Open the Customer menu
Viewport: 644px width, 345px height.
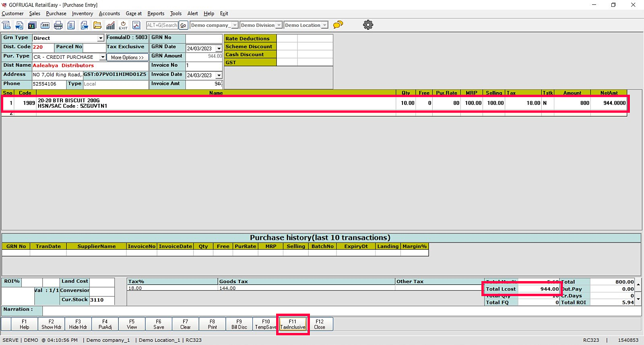[x=12, y=14]
